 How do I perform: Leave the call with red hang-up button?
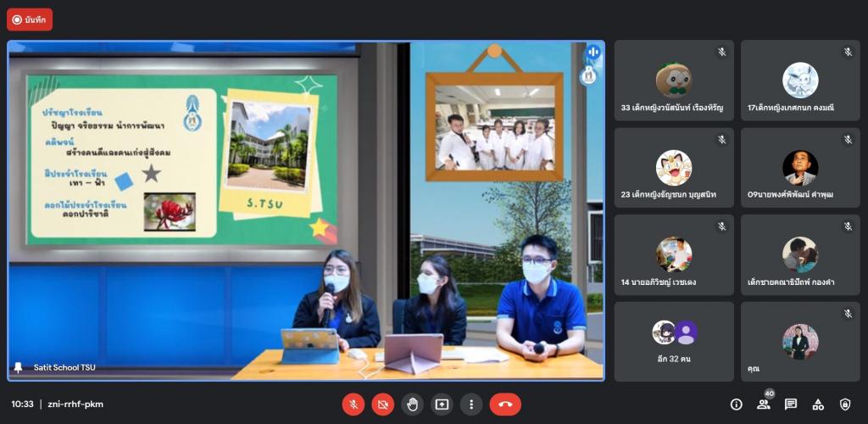[x=505, y=404]
